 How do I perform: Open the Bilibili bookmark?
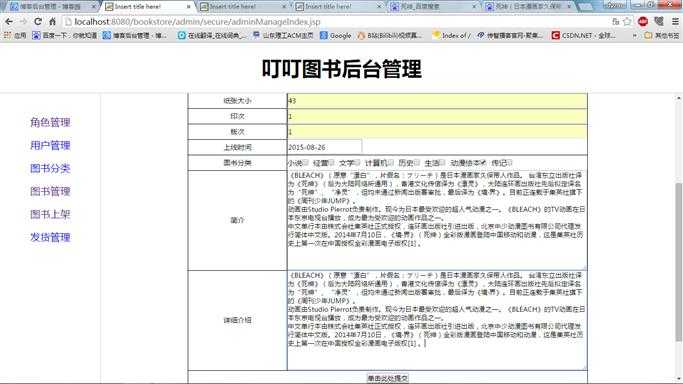point(389,35)
